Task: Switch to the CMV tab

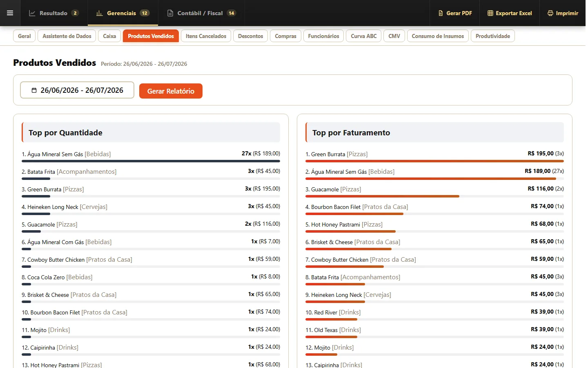Action: point(394,36)
